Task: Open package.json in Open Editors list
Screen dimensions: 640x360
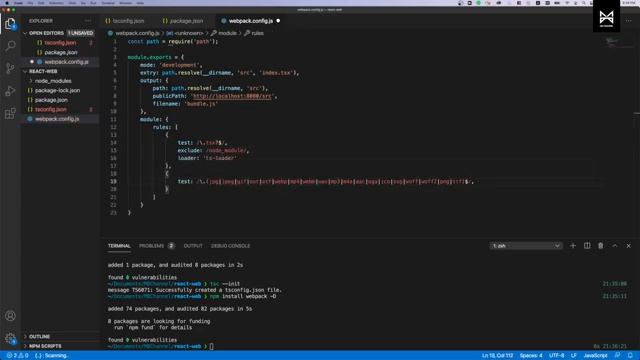Action: click(61, 52)
